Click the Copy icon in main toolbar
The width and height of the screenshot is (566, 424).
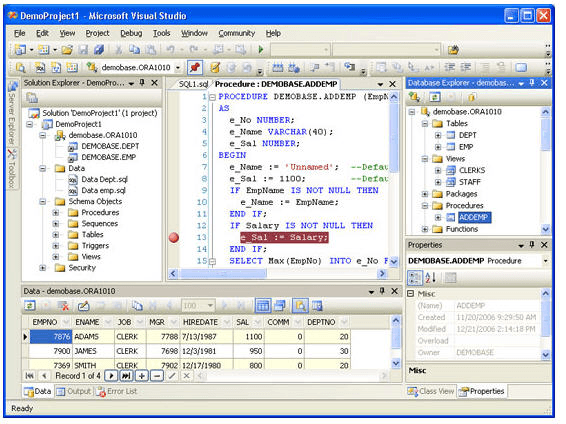135,49
